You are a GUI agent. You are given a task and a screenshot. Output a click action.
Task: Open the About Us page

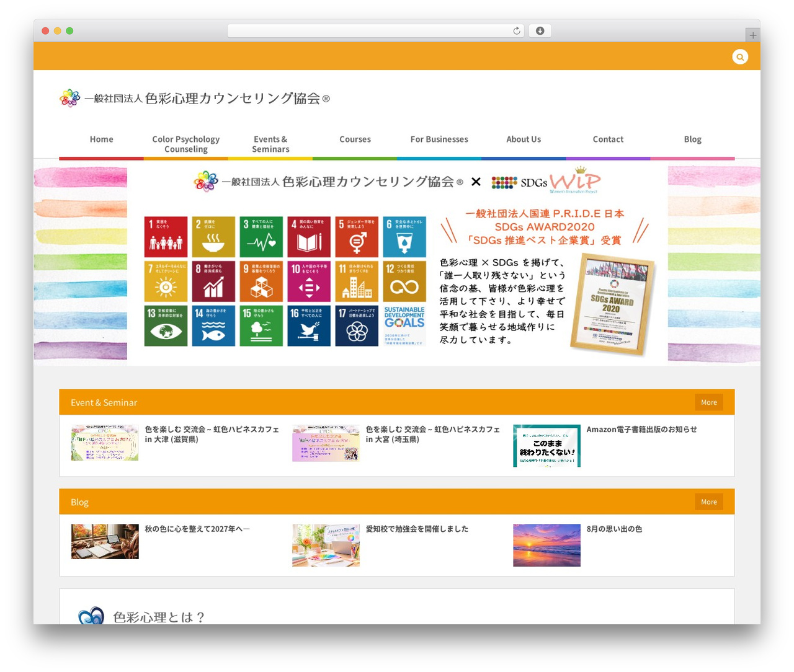click(x=524, y=139)
